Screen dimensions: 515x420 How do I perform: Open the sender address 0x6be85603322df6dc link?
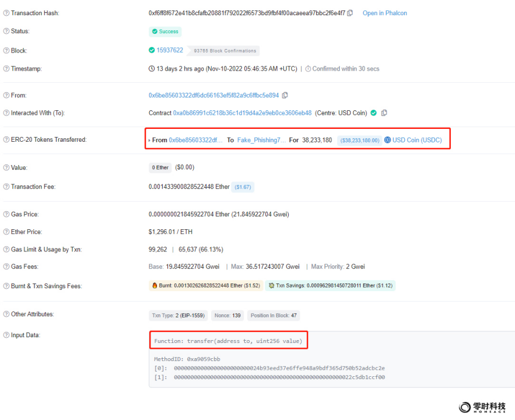(213, 95)
